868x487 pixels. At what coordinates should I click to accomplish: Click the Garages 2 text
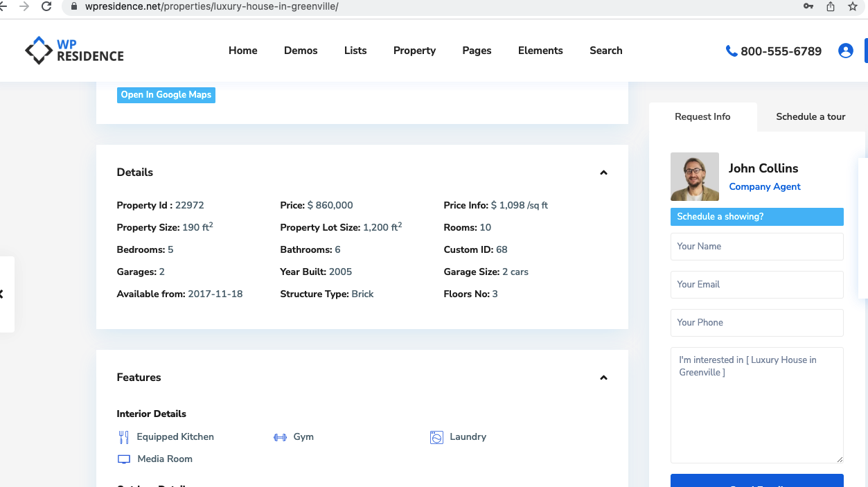pyautogui.click(x=141, y=272)
